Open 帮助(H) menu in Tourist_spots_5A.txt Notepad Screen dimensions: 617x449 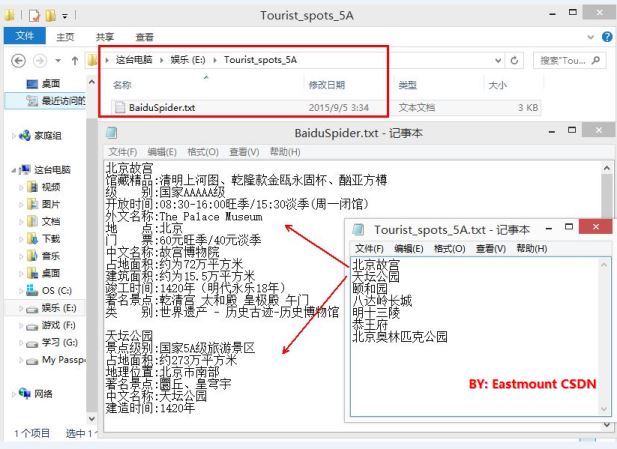tap(532, 249)
